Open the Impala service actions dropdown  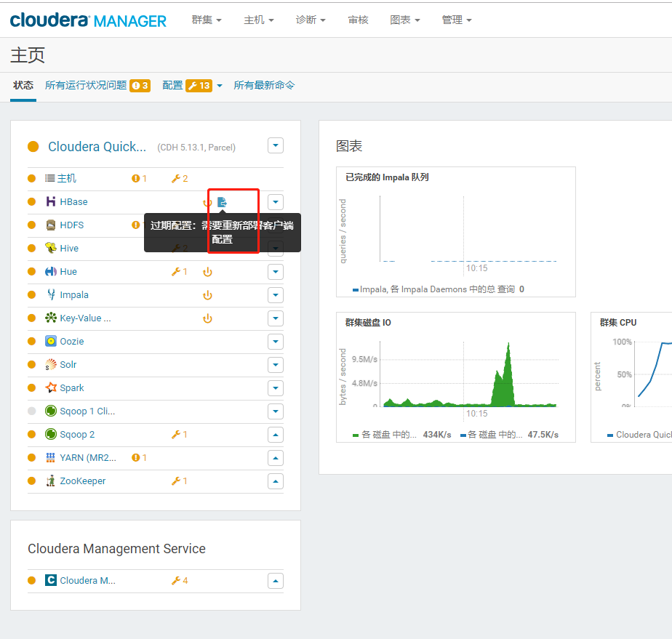[x=276, y=294]
